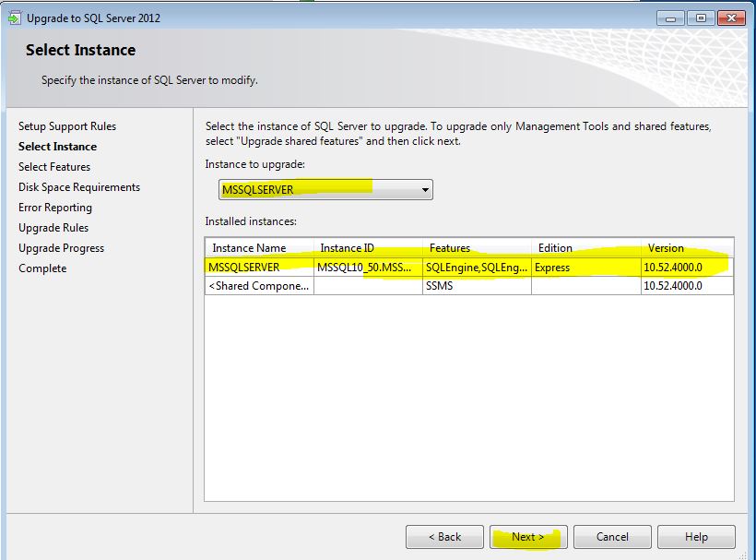
Task: Sort by Instance Name column header
Action: pyautogui.click(x=259, y=248)
